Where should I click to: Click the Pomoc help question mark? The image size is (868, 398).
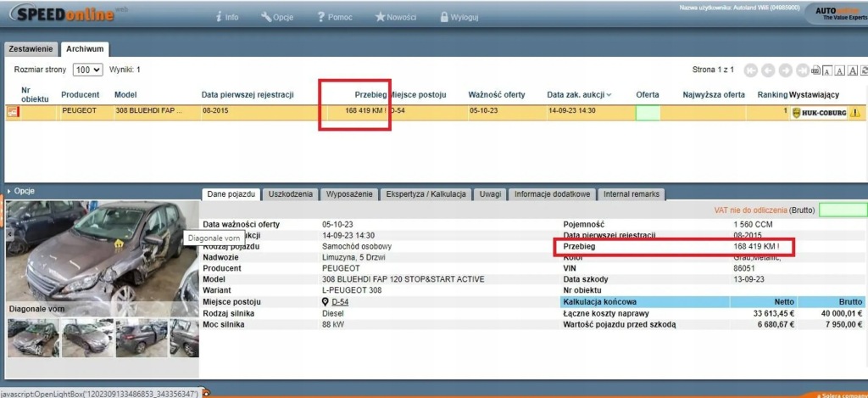[332, 16]
